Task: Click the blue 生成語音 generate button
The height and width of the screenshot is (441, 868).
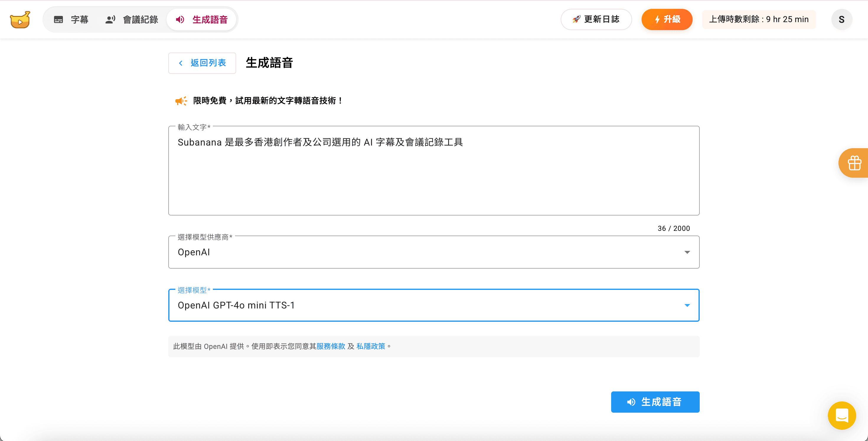Action: click(x=655, y=402)
